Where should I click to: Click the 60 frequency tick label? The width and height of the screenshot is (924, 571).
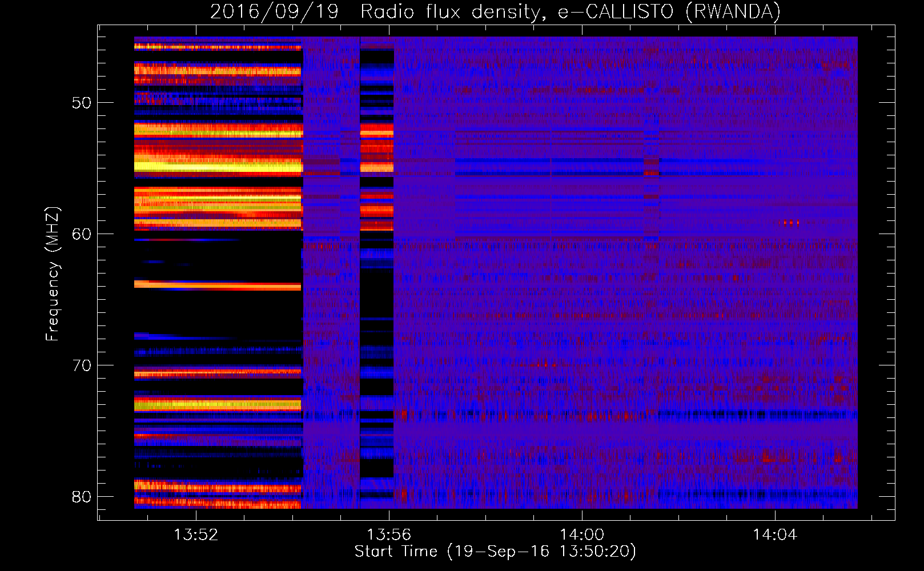click(x=82, y=234)
